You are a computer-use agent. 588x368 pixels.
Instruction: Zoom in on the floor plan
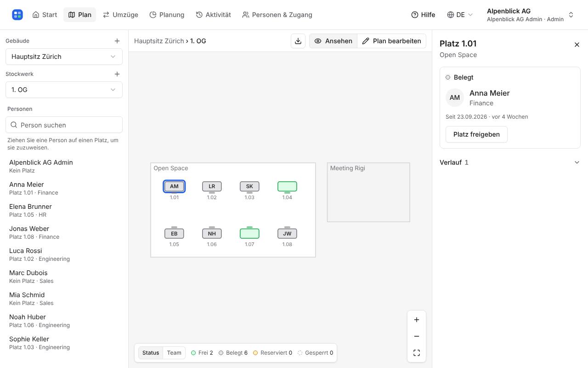coord(417,320)
